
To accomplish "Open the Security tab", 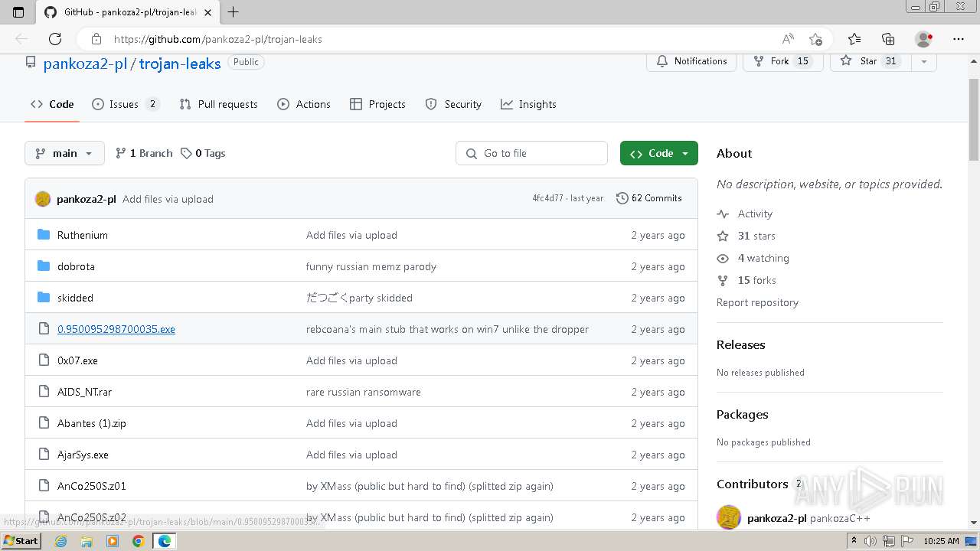I will [453, 104].
